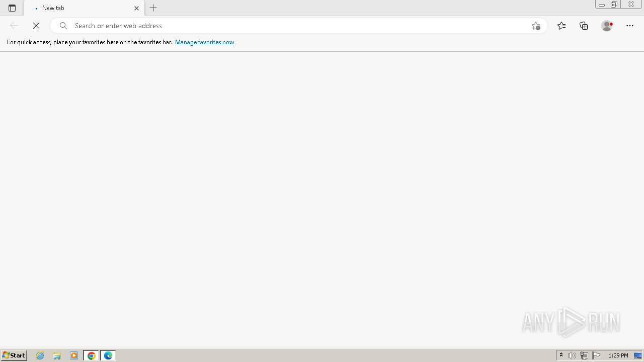Open Settings and more ellipsis menu
Viewport: 644px width, 362px height.
click(630, 26)
